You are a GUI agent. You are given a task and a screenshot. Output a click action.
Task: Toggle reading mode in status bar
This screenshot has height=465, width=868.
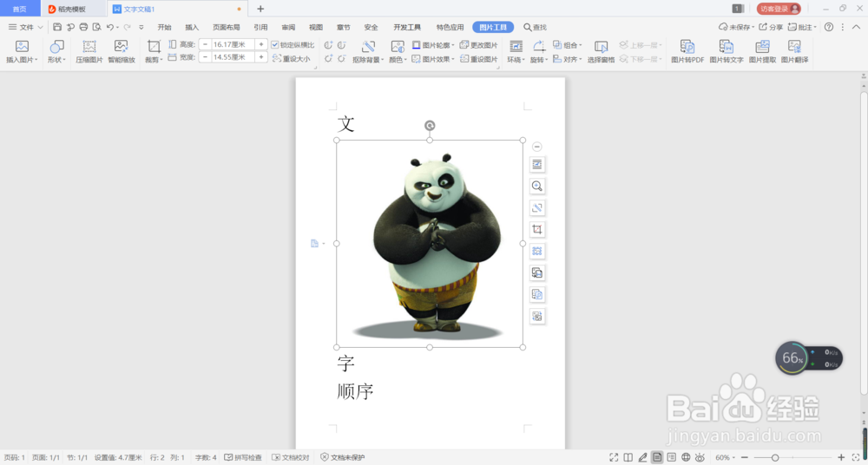tap(628, 457)
